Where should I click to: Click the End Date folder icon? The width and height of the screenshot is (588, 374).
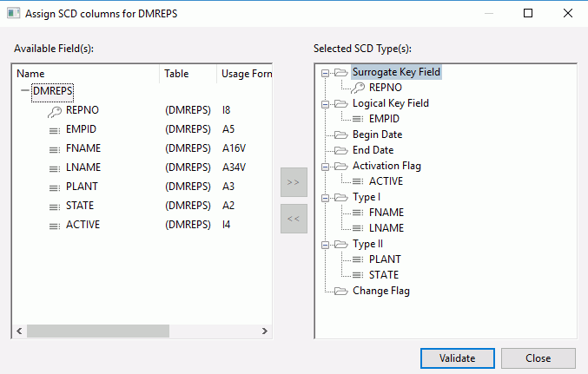pos(340,151)
